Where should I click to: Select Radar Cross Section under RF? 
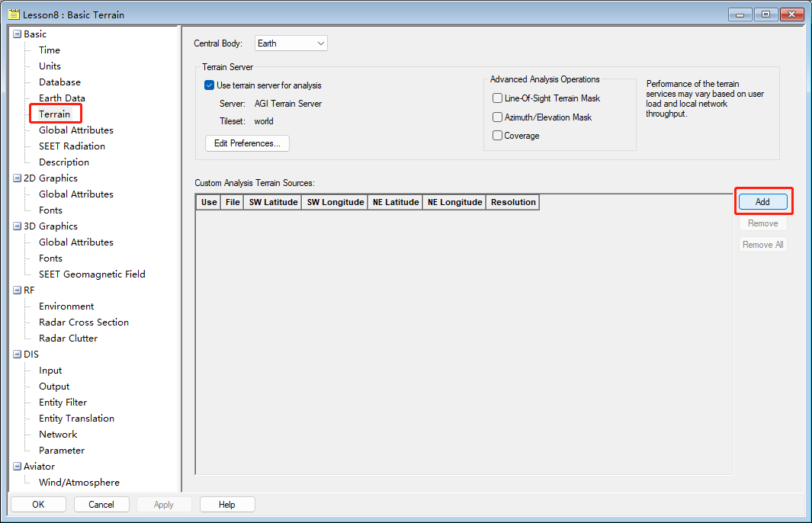pyautogui.click(x=84, y=322)
